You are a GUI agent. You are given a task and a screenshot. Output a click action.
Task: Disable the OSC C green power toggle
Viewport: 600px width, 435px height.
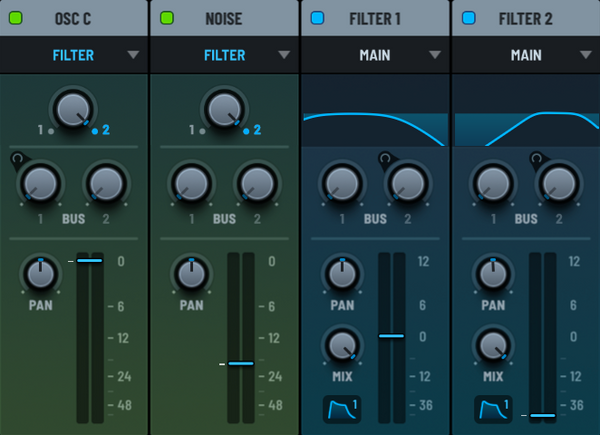click(16, 18)
